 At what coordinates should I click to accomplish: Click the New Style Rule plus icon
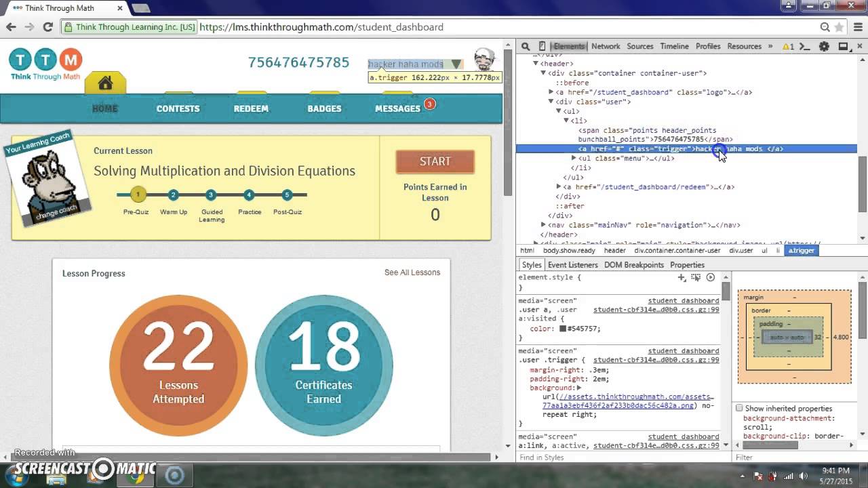(x=682, y=277)
